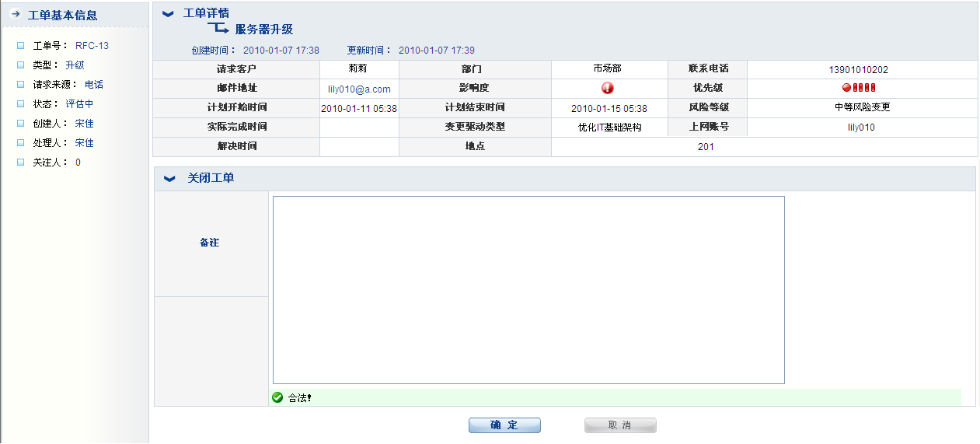
Task: Click the workflow arrow icon before 服务器升级
Action: click(x=218, y=29)
